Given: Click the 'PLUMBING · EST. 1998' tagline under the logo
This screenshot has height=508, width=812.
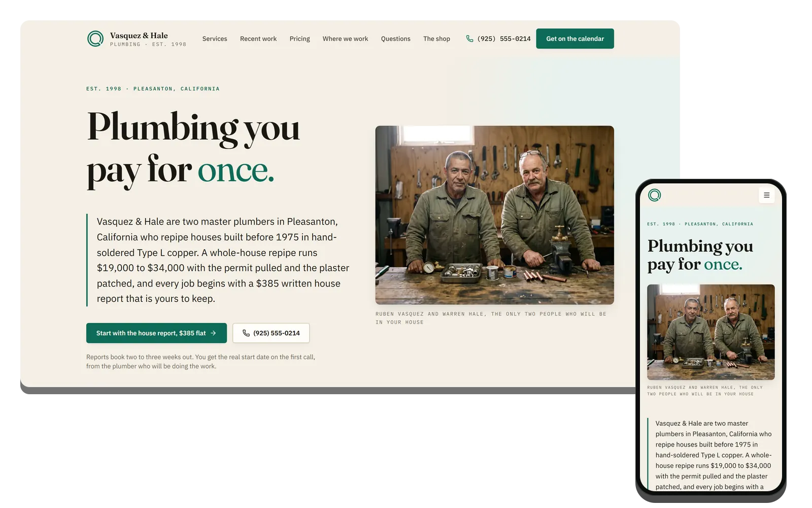Looking at the screenshot, I should coord(148,45).
